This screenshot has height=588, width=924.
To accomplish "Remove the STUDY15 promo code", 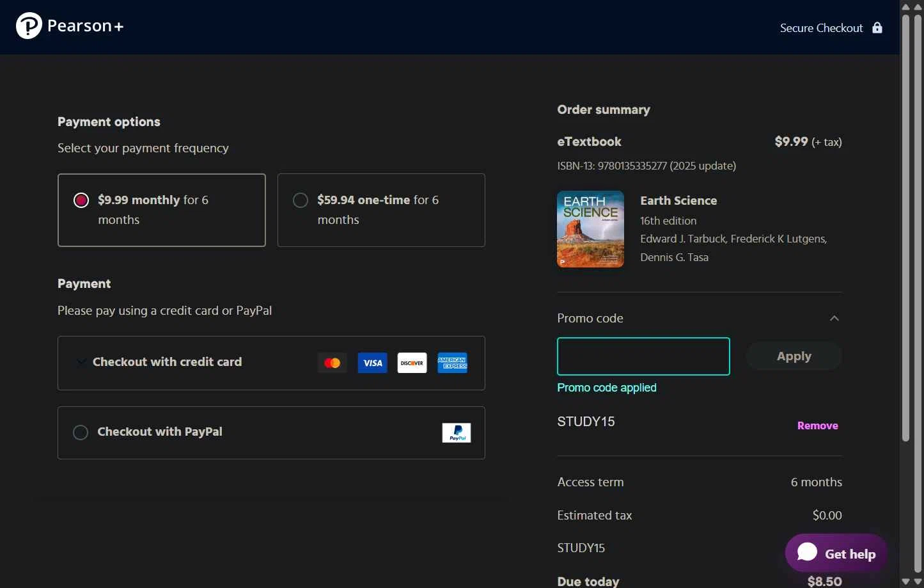I will click(x=817, y=425).
